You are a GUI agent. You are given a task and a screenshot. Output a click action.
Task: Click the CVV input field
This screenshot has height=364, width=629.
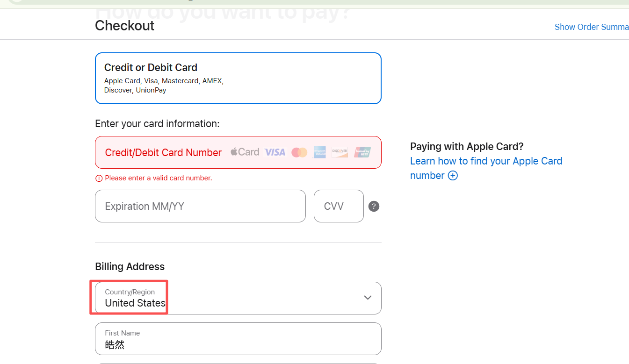tap(339, 206)
